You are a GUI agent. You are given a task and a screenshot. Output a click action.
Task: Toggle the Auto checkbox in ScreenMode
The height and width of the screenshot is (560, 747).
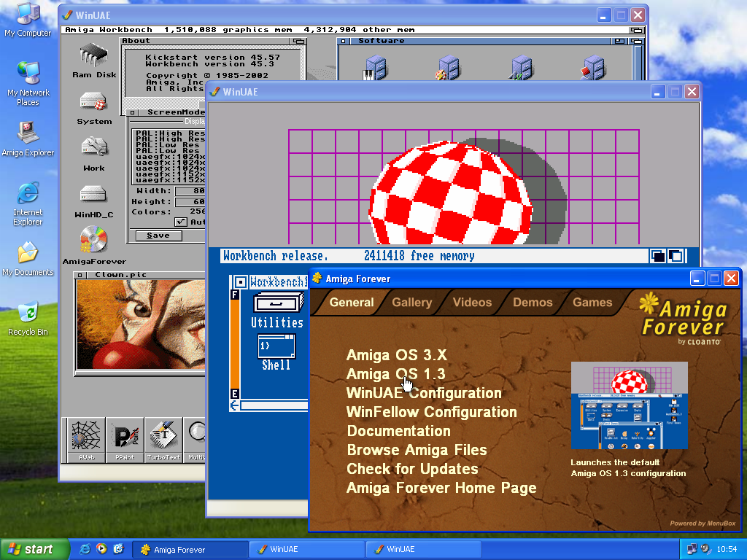[181, 222]
